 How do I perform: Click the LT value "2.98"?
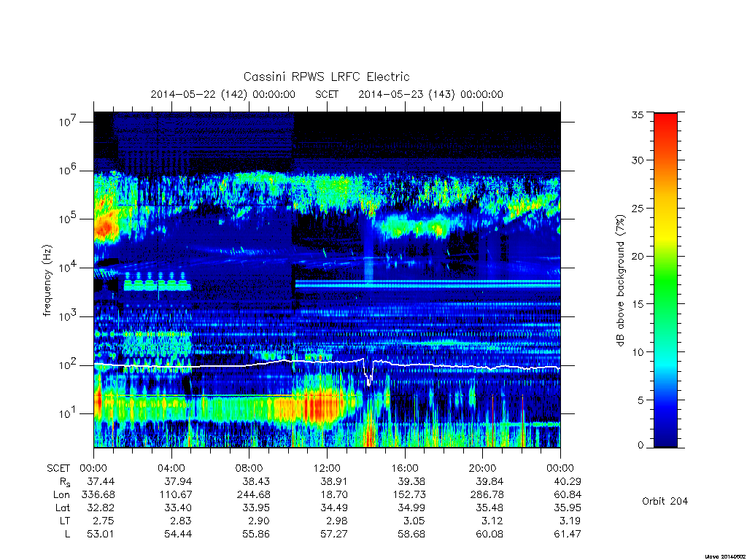(337, 521)
